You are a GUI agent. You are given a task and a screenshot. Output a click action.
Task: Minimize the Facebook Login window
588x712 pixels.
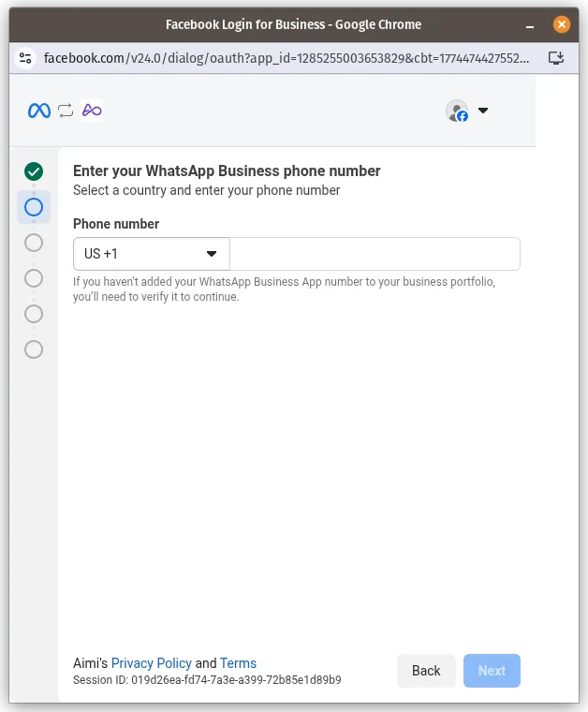pos(529,25)
